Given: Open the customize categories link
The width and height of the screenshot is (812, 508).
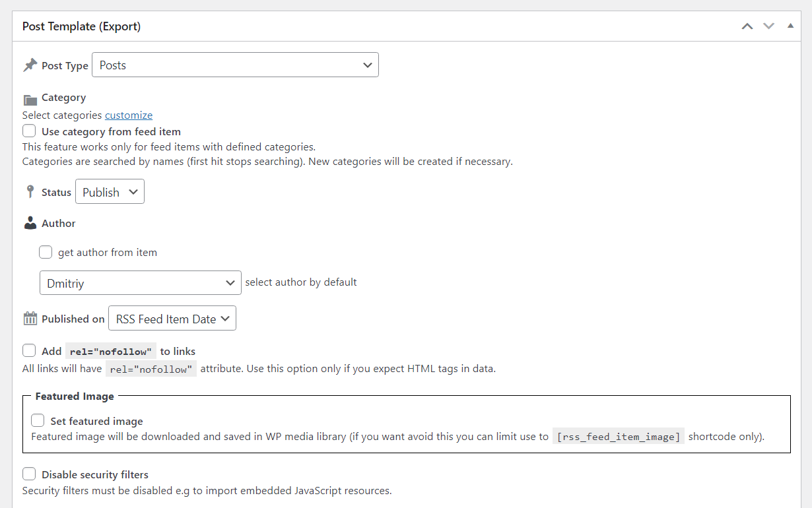Looking at the screenshot, I should click(129, 115).
